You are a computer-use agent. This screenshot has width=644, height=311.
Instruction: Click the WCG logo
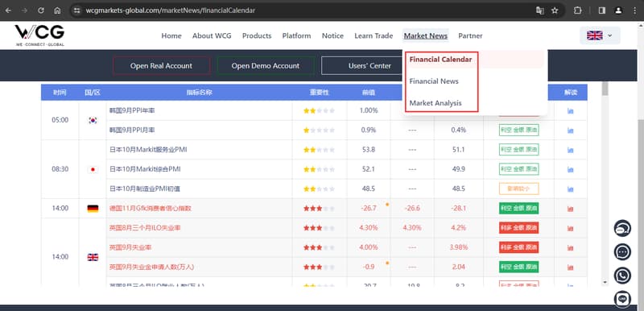point(39,35)
